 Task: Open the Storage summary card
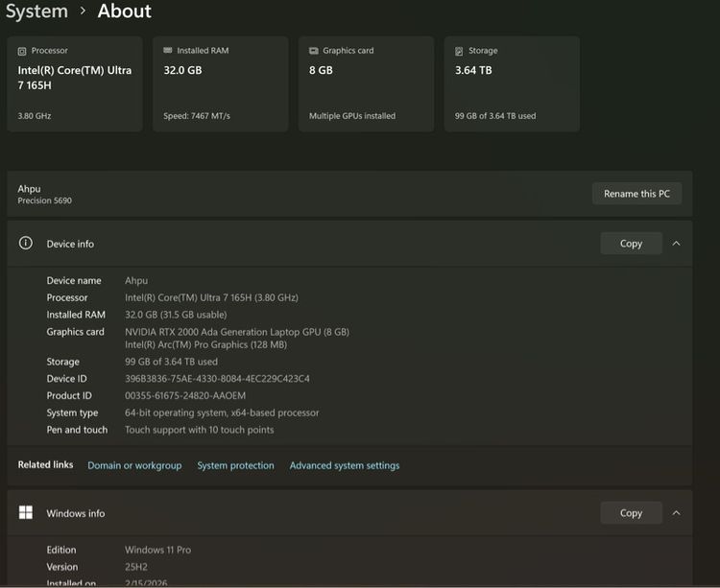tap(512, 84)
